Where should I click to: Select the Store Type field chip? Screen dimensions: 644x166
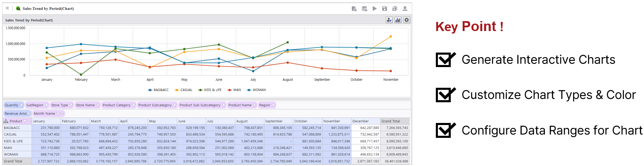click(59, 105)
